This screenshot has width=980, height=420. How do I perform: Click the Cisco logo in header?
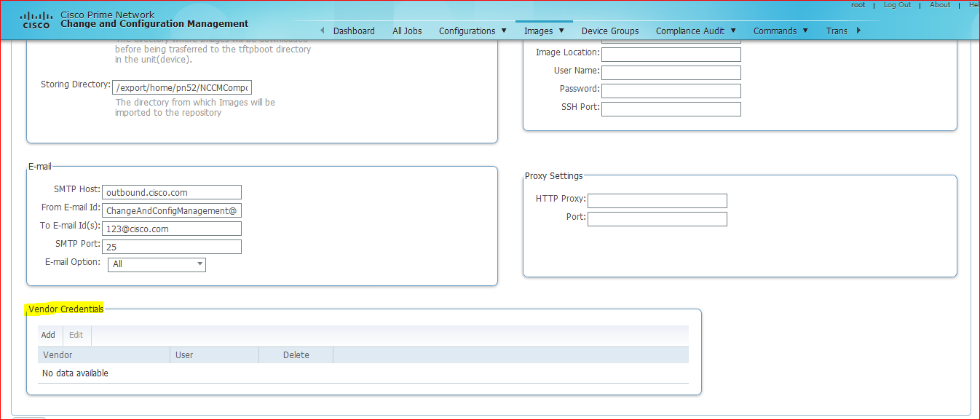pos(36,19)
